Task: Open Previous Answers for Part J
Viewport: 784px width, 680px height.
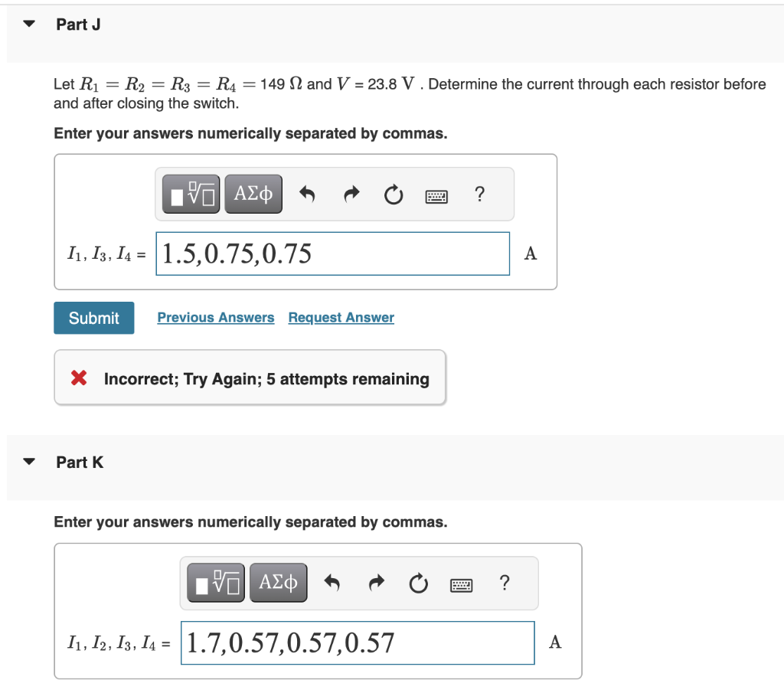Action: point(215,317)
